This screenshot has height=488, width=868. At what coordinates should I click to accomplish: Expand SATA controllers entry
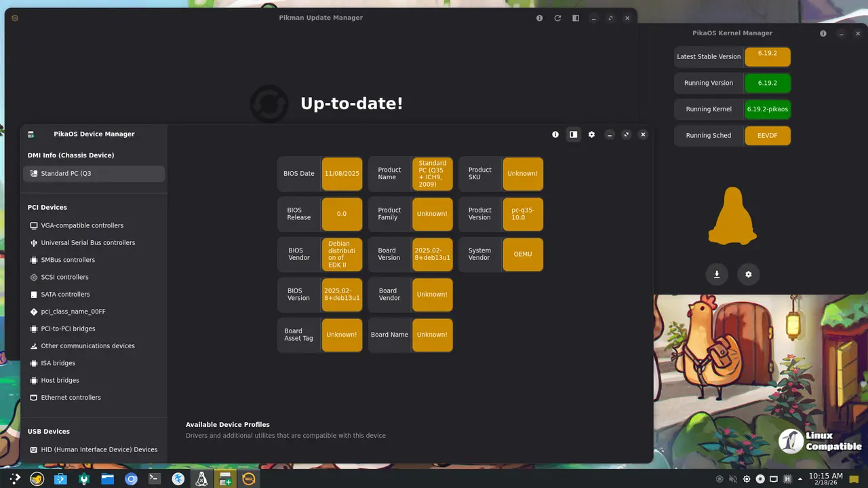[65, 295]
